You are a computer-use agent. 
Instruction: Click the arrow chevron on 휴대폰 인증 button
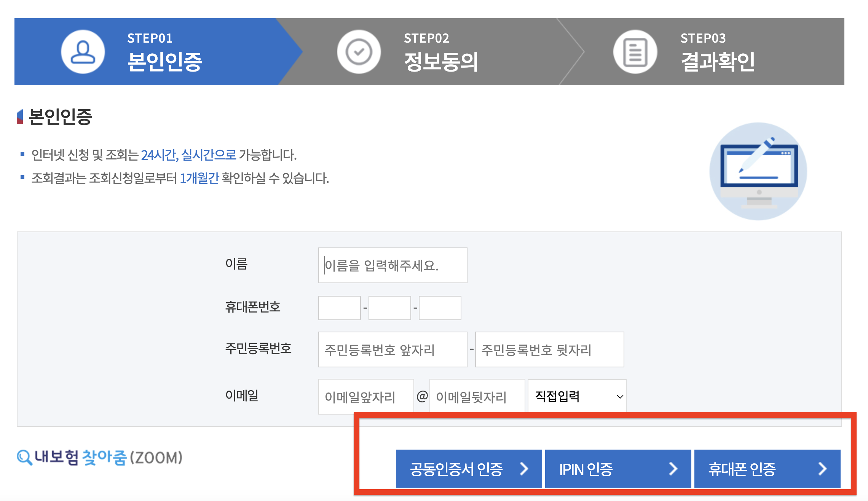pos(822,469)
